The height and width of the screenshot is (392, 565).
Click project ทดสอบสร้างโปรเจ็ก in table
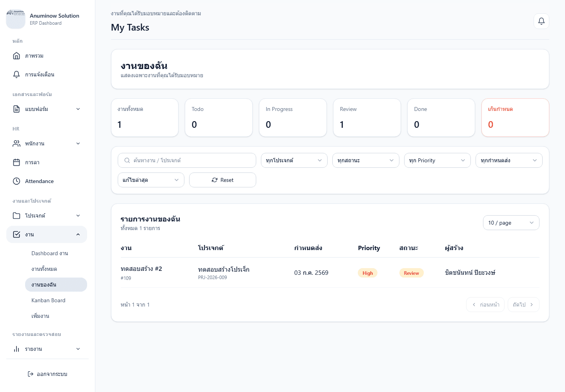pos(224,269)
